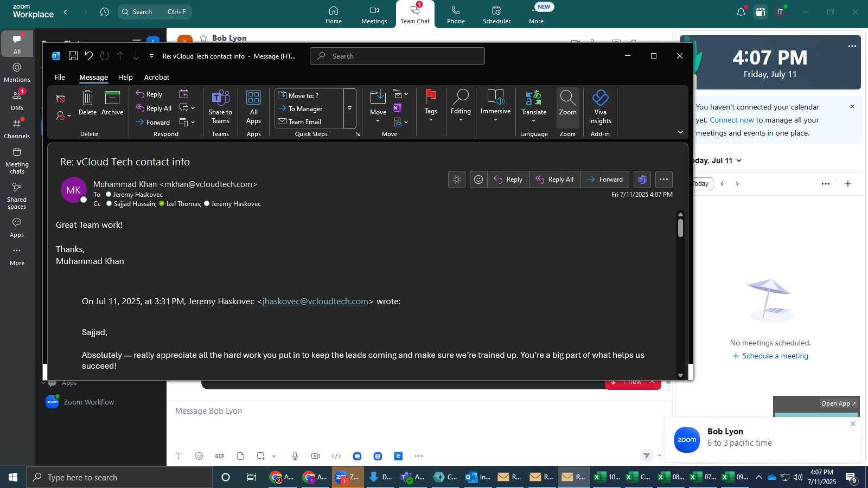The image size is (868, 488).
Task: Open Mentions in the Zoom sidebar
Action: pyautogui.click(x=17, y=72)
